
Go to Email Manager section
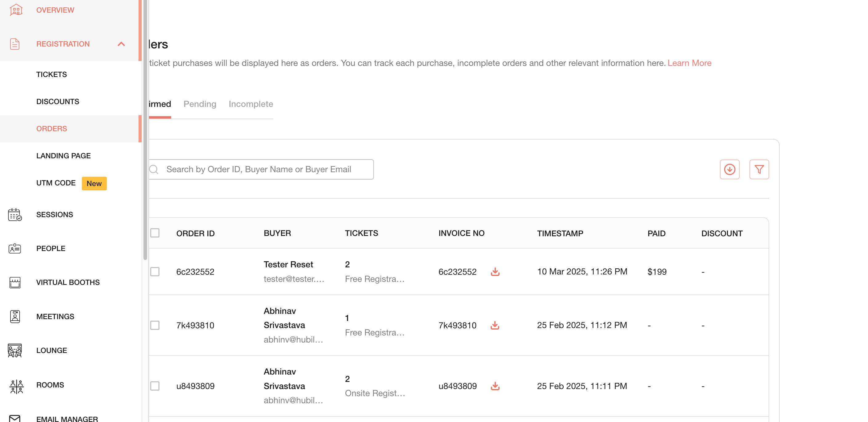(67, 419)
